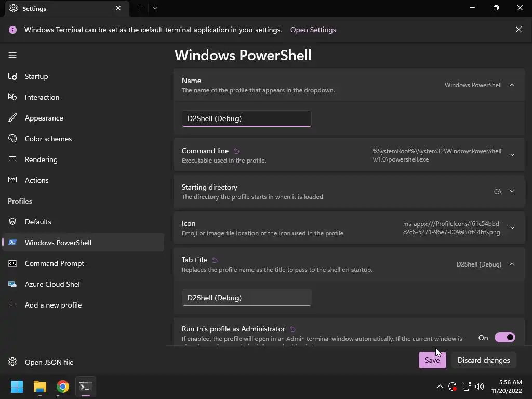Screen dimensions: 532x399
Task: Open a new tab with plus button
Action: click(x=140, y=8)
